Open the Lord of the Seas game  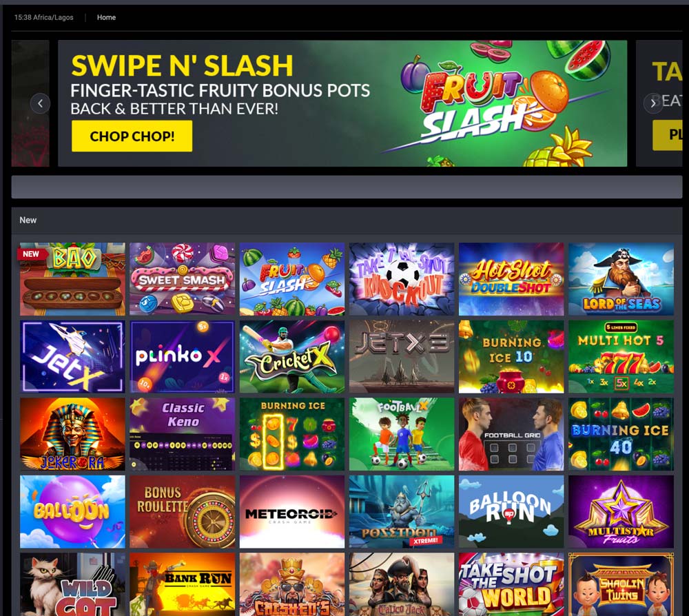[x=621, y=279]
